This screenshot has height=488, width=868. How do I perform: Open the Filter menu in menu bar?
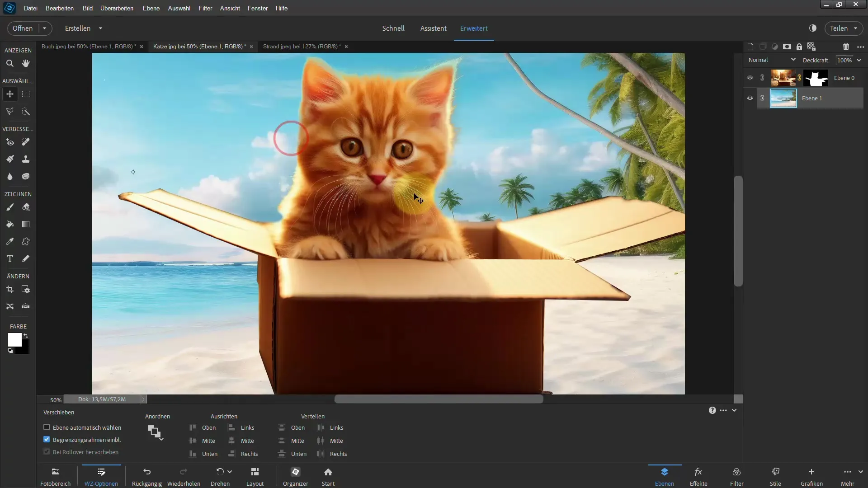[205, 8]
